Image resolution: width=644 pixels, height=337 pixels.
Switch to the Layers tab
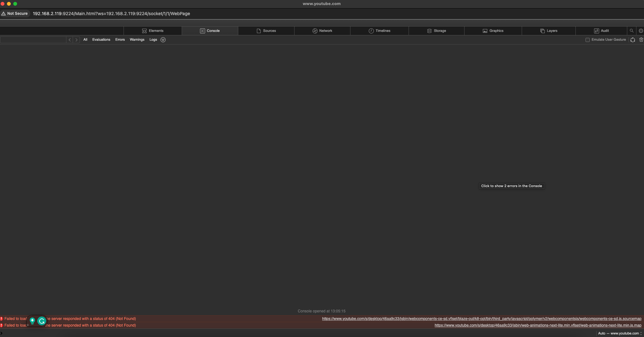coord(549,31)
